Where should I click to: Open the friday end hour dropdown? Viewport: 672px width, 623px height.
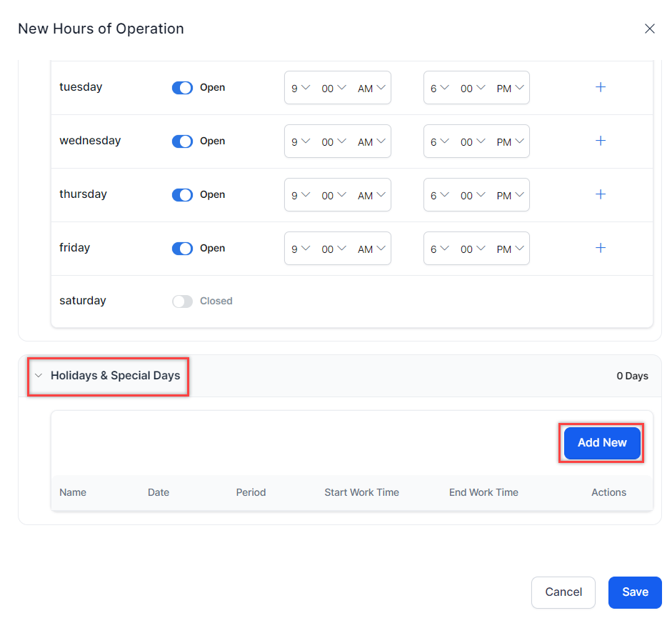[x=439, y=249]
